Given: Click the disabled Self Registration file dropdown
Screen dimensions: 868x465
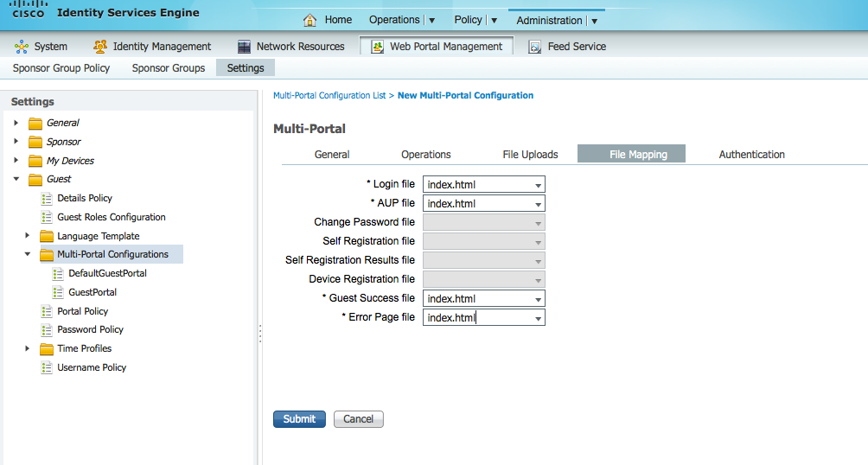Looking at the screenshot, I should click(484, 241).
